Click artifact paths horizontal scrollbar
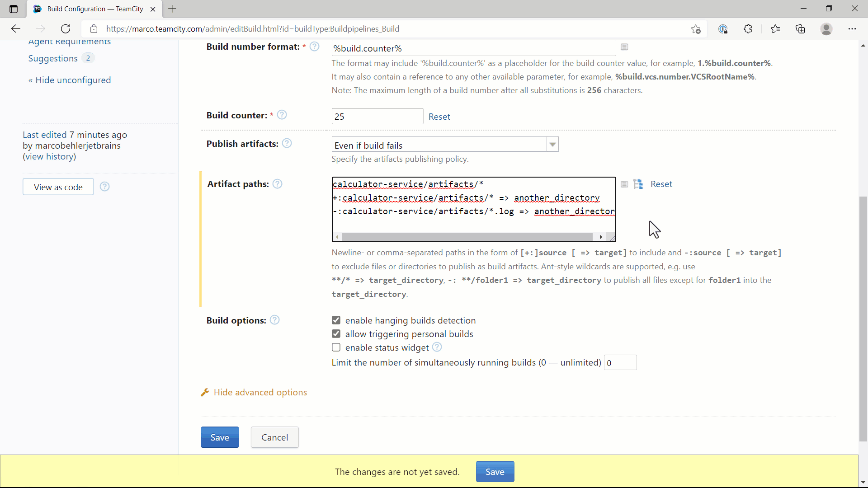Image resolution: width=868 pixels, height=488 pixels. coord(467,237)
